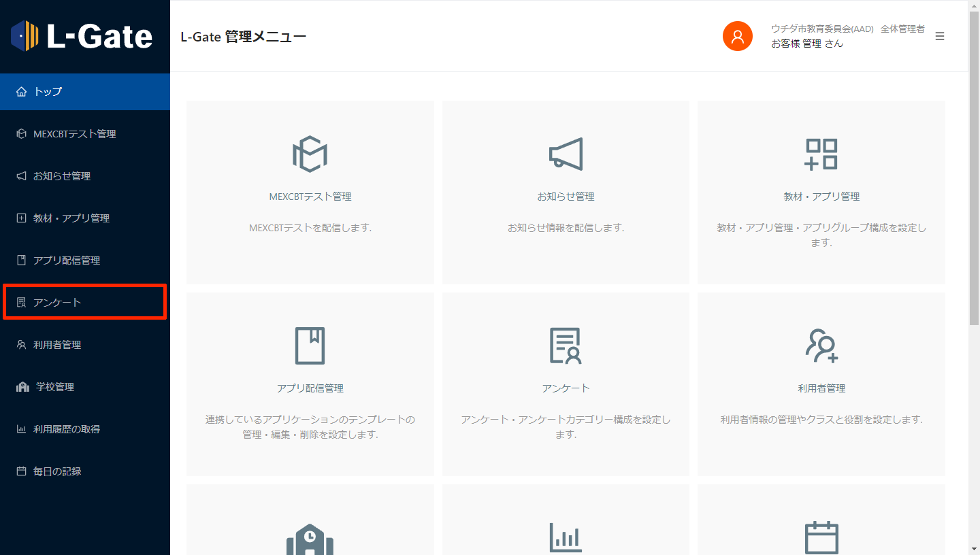Click the お知らせ管理 card title text
The height and width of the screenshot is (555, 980).
566,197
